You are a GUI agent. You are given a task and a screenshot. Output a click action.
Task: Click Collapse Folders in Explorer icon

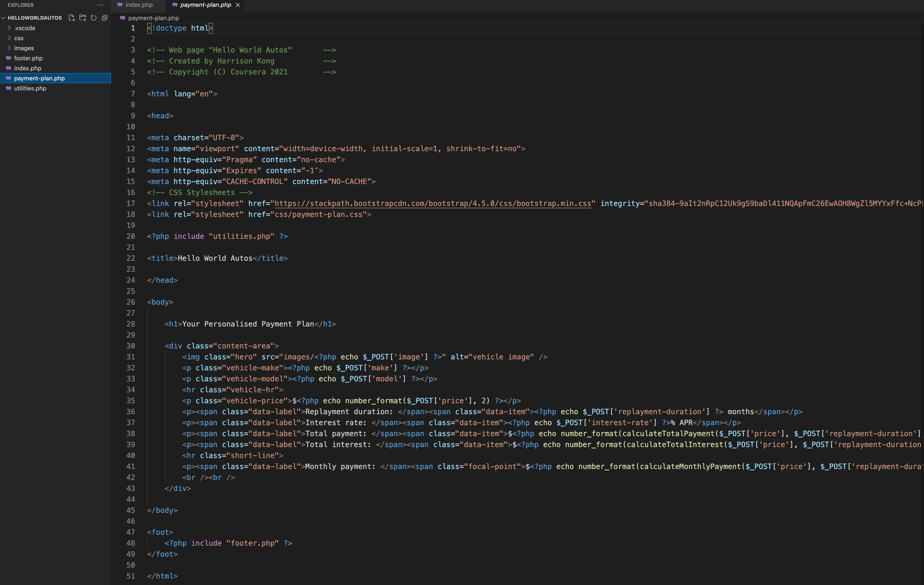pyautogui.click(x=104, y=18)
